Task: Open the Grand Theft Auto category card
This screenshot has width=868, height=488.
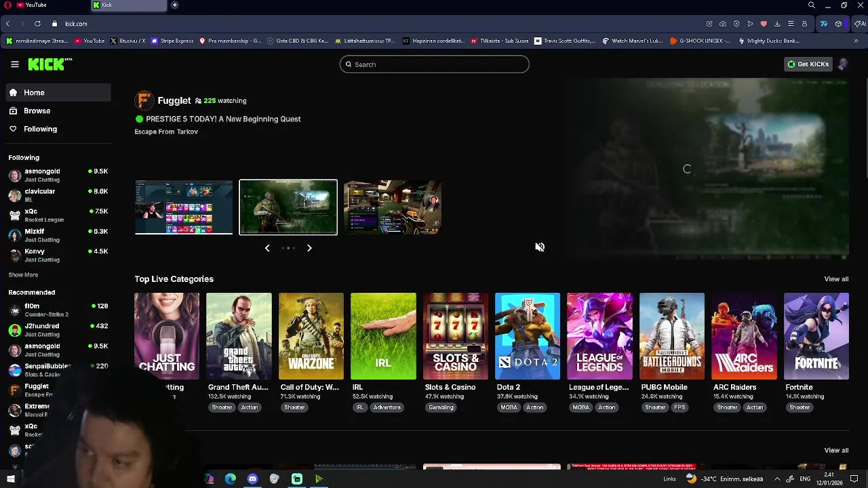Action: (x=239, y=336)
